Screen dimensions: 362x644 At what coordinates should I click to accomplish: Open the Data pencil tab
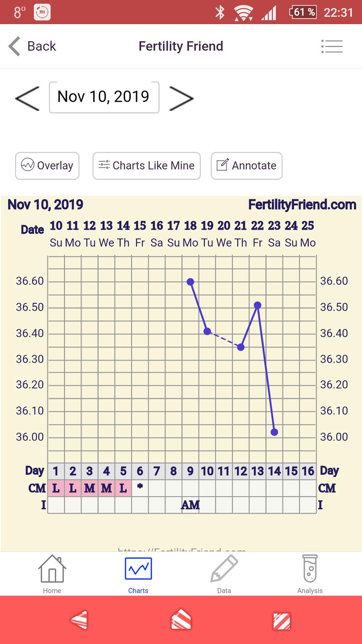click(224, 574)
